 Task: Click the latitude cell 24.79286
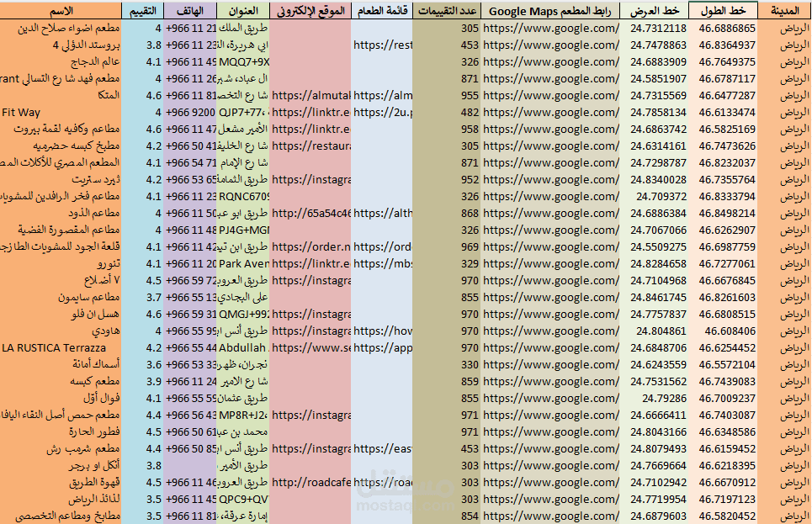tap(655, 398)
